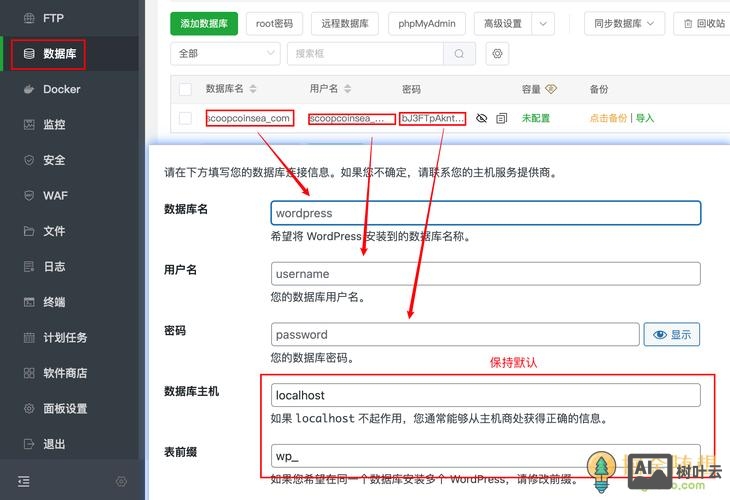Collapse sidebar using the menu icon
730x500 pixels.
tap(24, 481)
